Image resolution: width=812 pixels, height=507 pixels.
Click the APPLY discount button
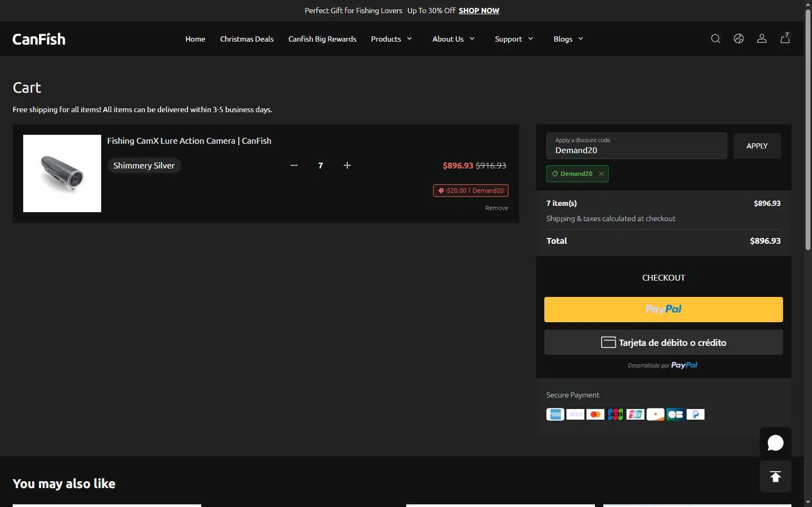[757, 146]
